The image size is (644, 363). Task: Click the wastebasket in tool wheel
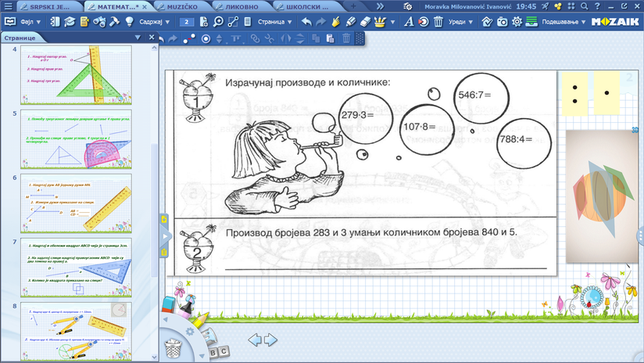tap(173, 348)
